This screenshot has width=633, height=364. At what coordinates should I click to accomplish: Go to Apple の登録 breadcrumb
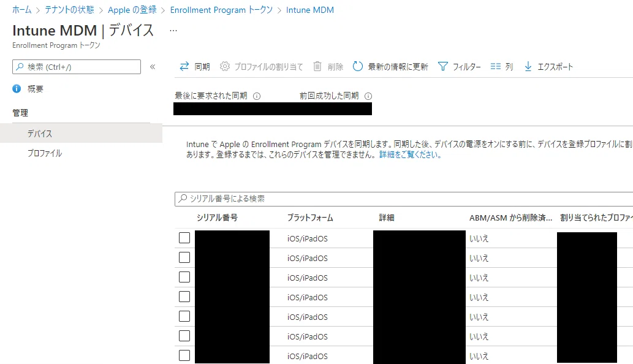(x=132, y=10)
